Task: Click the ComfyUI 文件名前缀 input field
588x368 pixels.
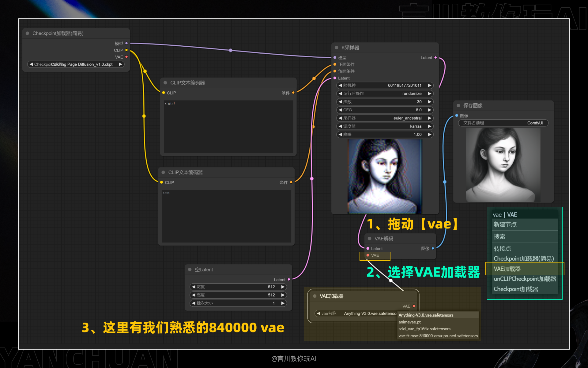Action: coord(503,123)
